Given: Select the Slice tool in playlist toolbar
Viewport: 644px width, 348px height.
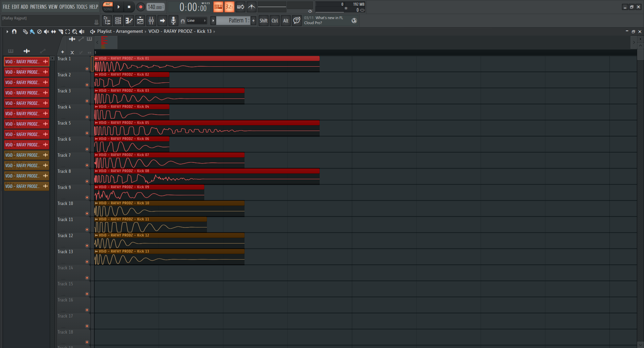Looking at the screenshot, I should [61, 31].
